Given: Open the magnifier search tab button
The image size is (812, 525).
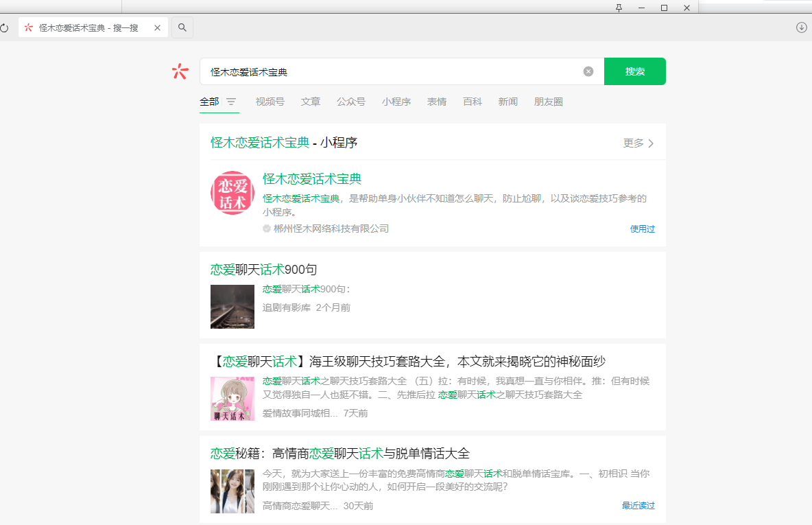Looking at the screenshot, I should (182, 27).
